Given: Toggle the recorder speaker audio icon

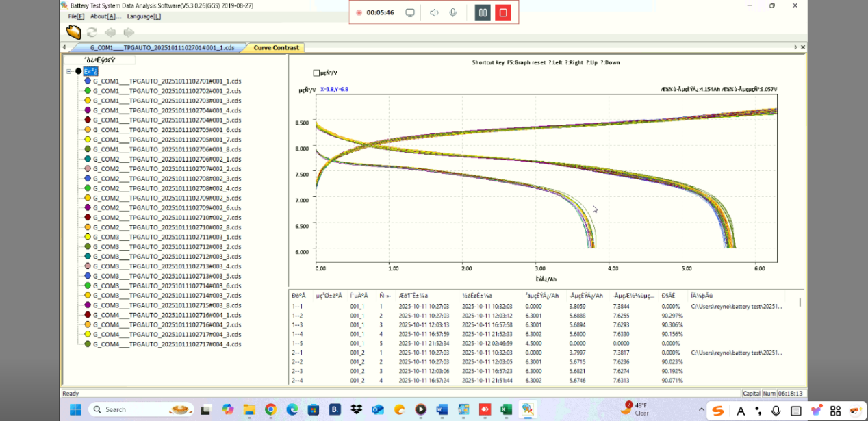Looking at the screenshot, I should [434, 12].
